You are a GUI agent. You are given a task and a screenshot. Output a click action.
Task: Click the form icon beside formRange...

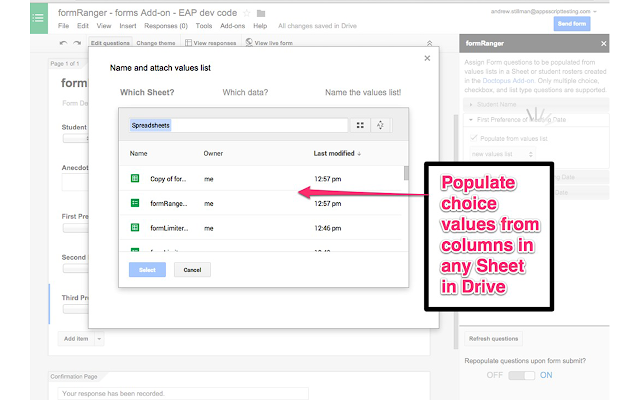point(135,203)
